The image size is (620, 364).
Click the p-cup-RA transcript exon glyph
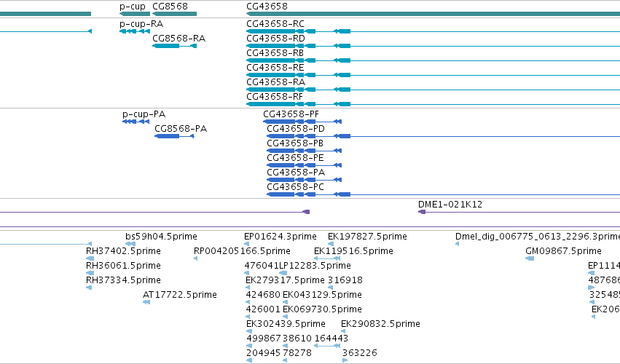[x=135, y=31]
